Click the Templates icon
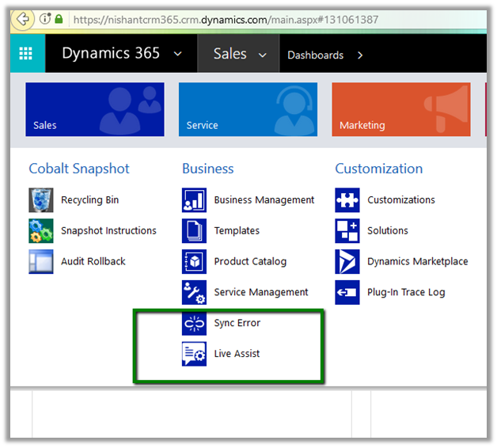 click(x=194, y=231)
